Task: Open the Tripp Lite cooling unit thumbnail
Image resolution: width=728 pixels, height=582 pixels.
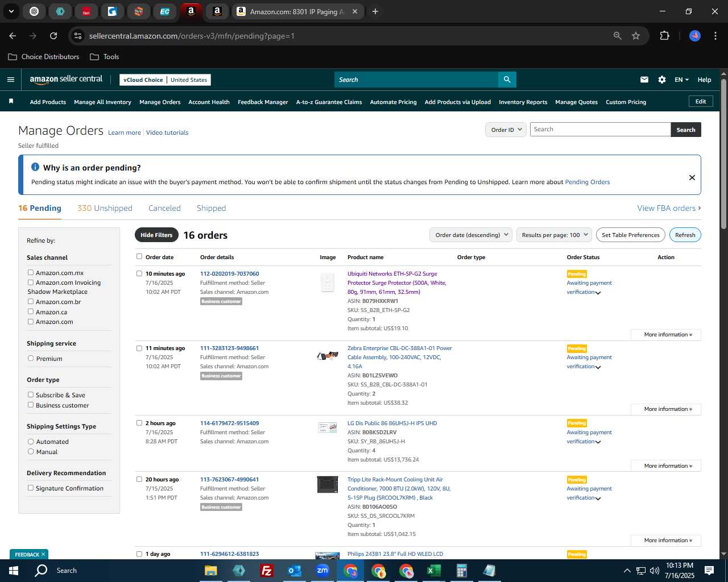Action: click(x=327, y=484)
